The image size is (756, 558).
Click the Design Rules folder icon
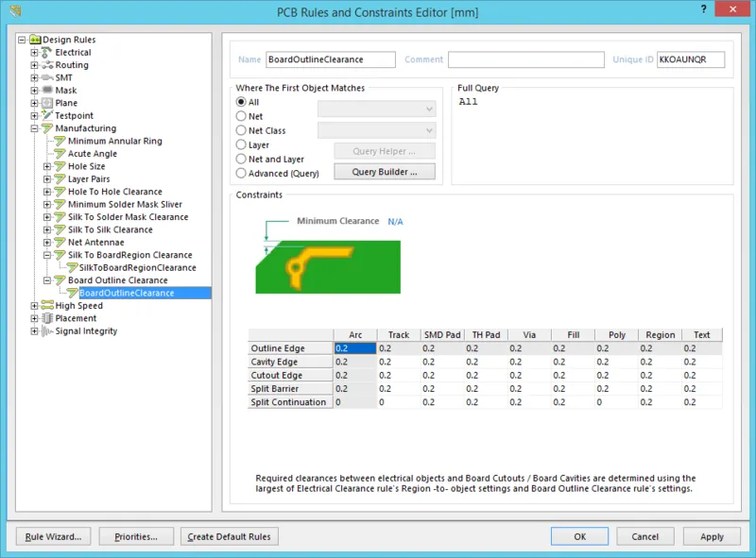pyautogui.click(x=35, y=40)
